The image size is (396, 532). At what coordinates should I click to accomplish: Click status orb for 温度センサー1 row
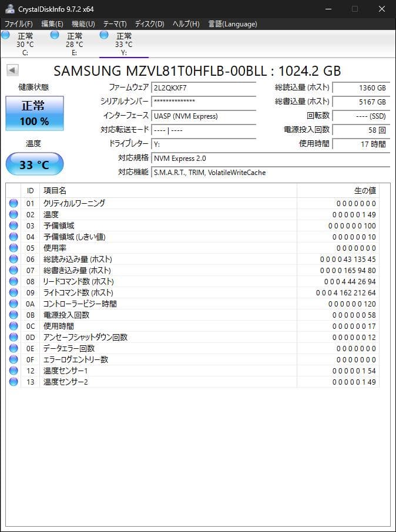pyautogui.click(x=14, y=371)
